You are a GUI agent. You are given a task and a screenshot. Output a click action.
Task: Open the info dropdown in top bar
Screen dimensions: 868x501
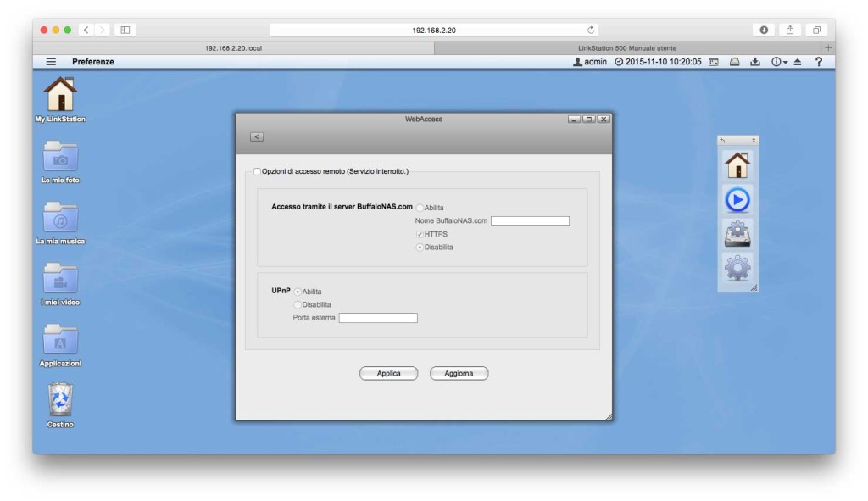tap(780, 62)
